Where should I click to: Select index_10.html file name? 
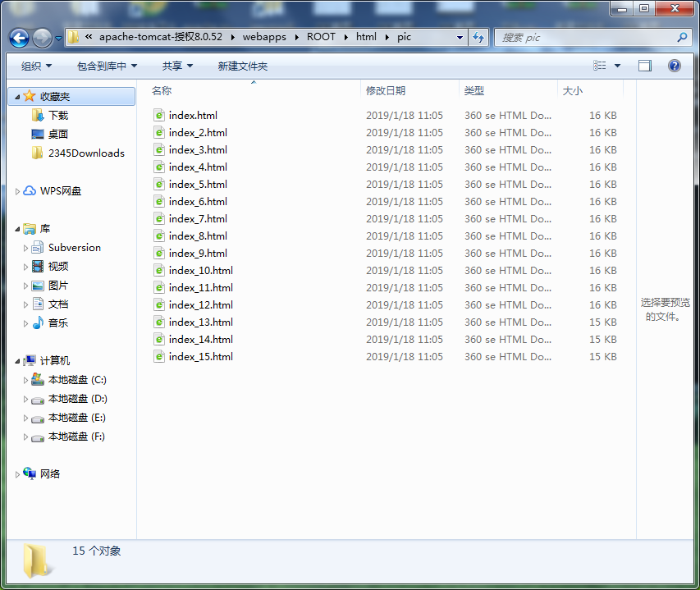click(201, 271)
